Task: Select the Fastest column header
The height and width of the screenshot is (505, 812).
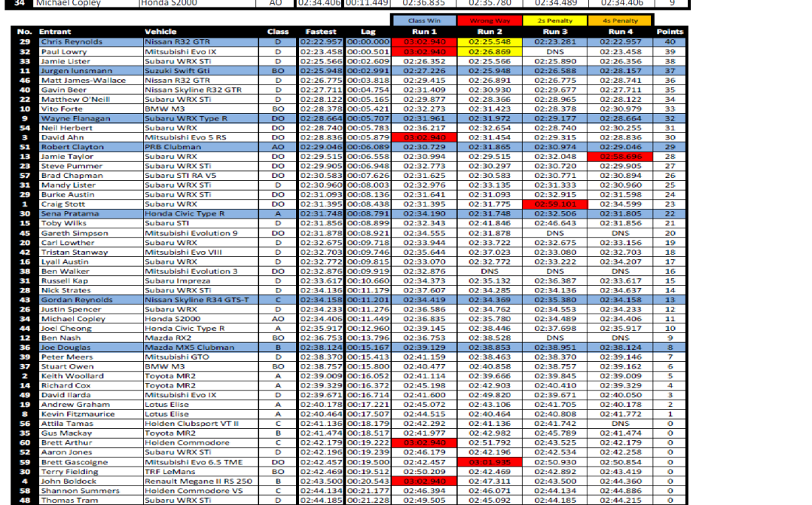Action: pyautogui.click(x=320, y=32)
